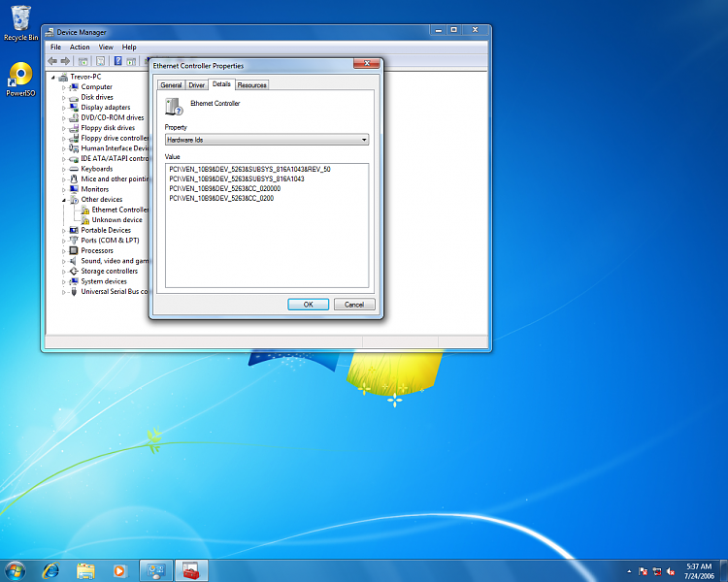Switch to the Control Panel taskbar button

[156, 570]
